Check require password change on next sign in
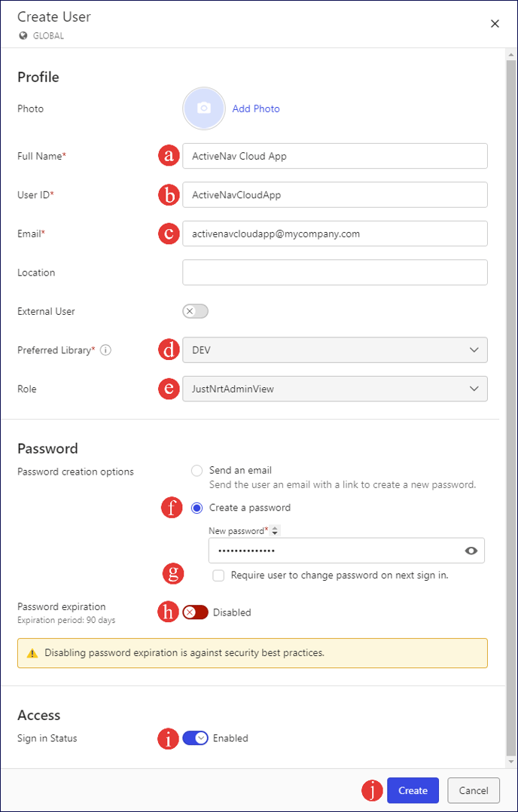This screenshot has width=518, height=812. coord(218,575)
